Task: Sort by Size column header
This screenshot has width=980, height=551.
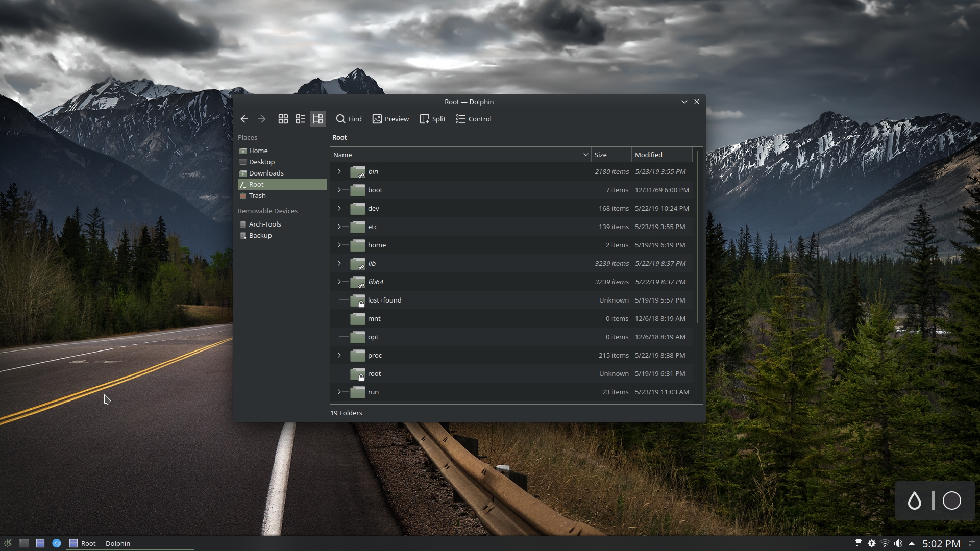Action: tap(611, 155)
